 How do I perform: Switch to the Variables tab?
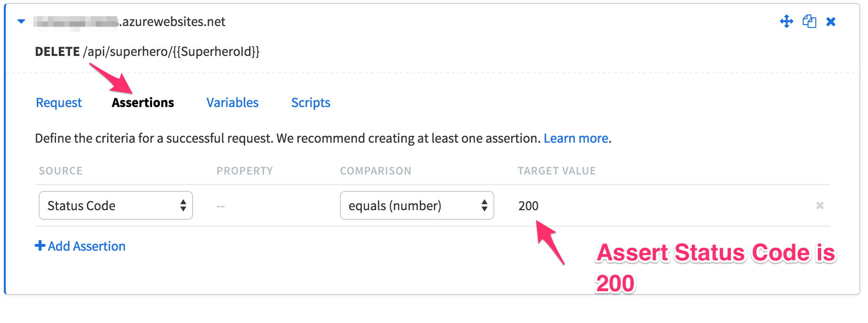[x=233, y=103]
